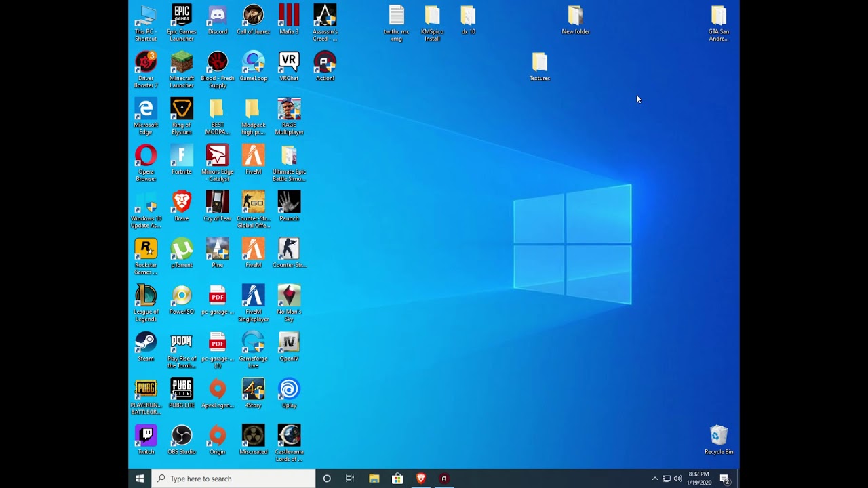Click the Miscreated game icon

pos(254,440)
